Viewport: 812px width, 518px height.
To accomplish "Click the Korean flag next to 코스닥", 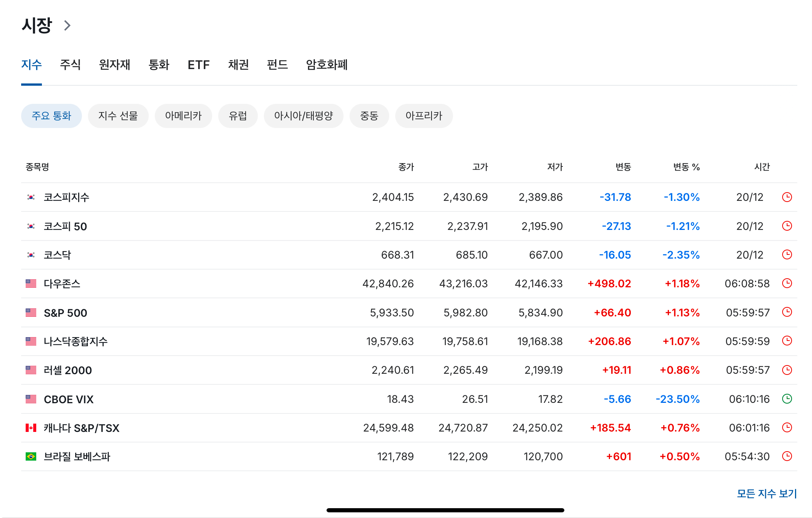I will (31, 255).
